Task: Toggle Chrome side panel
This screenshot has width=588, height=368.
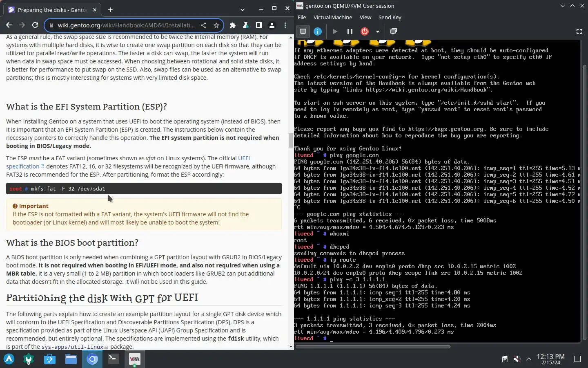Action: 259,25
